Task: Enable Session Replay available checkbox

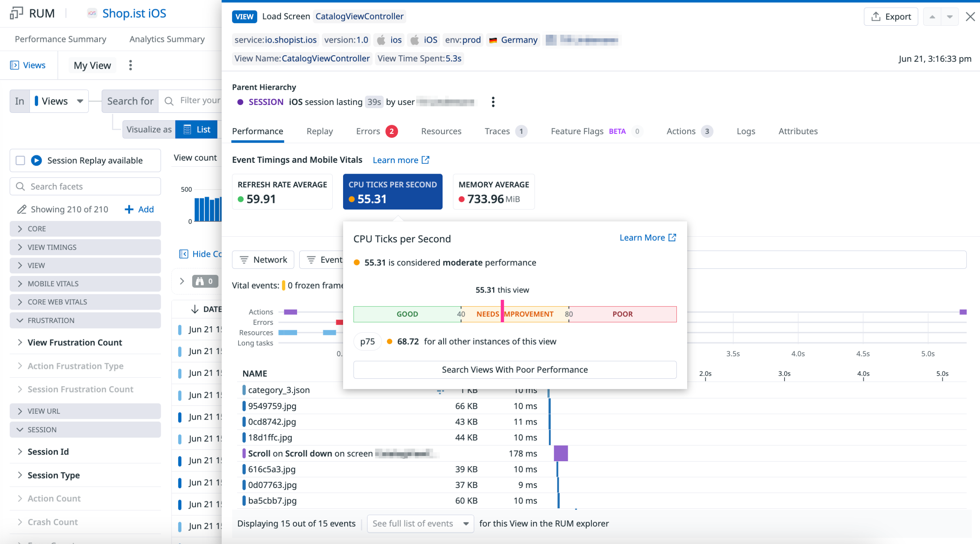Action: (x=20, y=161)
